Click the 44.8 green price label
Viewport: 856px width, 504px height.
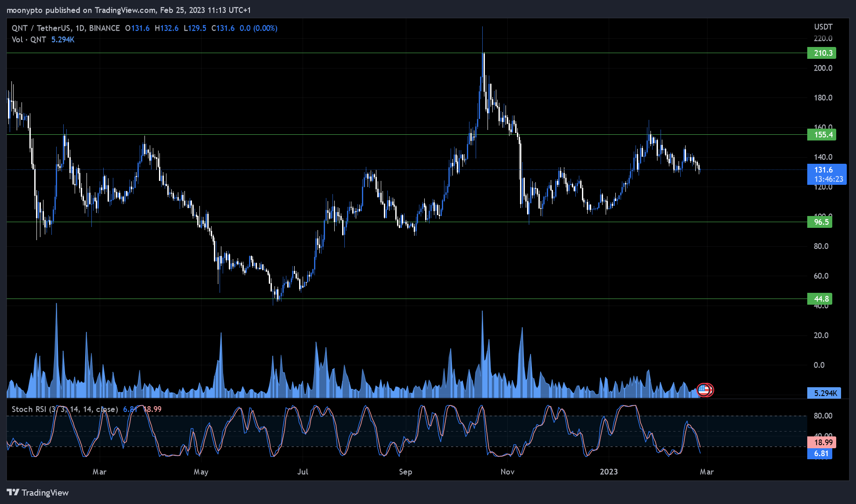click(820, 299)
